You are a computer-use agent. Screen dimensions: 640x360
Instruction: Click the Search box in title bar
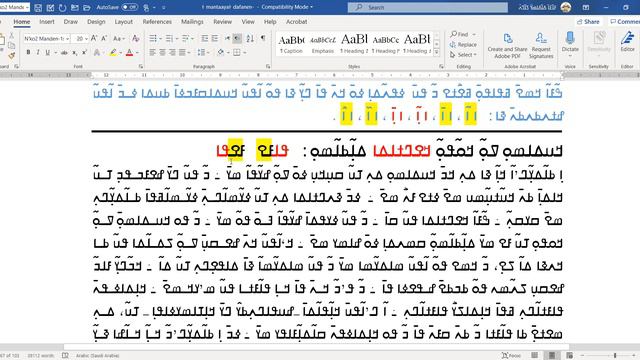click(x=428, y=7)
